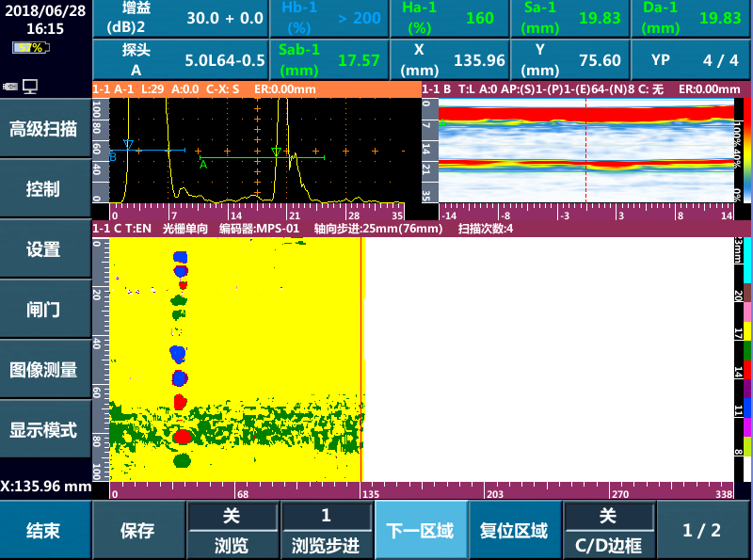Toggle 浏览 browse mode on

coord(232,528)
